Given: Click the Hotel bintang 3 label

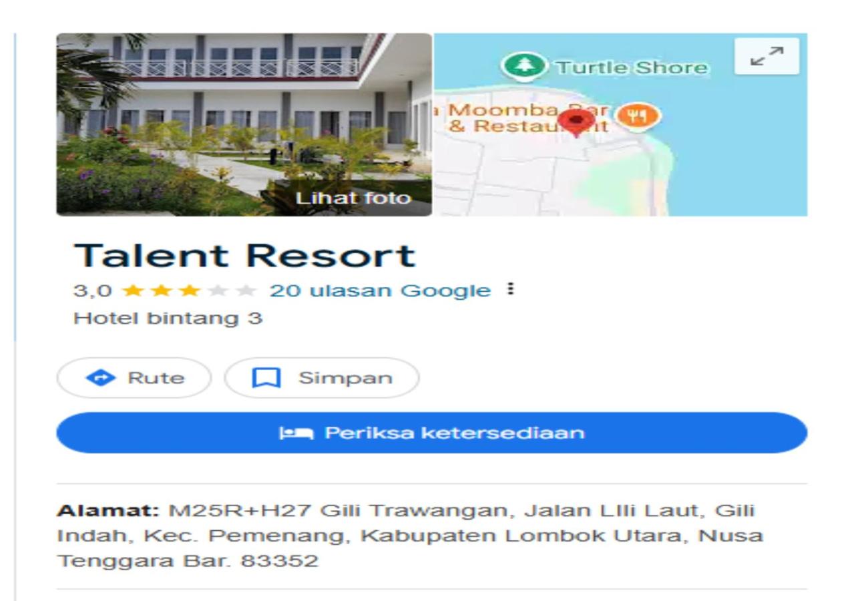Looking at the screenshot, I should (x=168, y=318).
